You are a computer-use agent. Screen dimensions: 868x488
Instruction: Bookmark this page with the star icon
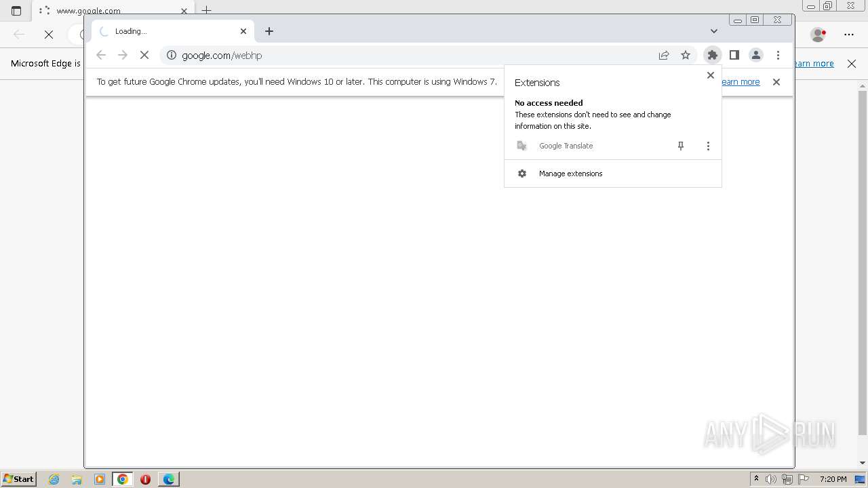[x=686, y=55]
